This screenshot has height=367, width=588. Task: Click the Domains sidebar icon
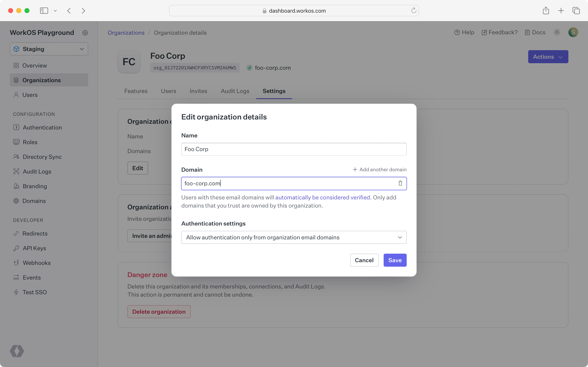pos(16,200)
